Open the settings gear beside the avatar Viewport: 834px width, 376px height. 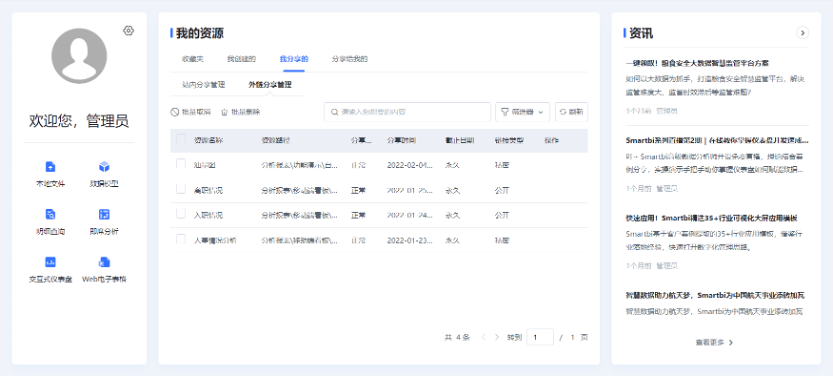128,31
